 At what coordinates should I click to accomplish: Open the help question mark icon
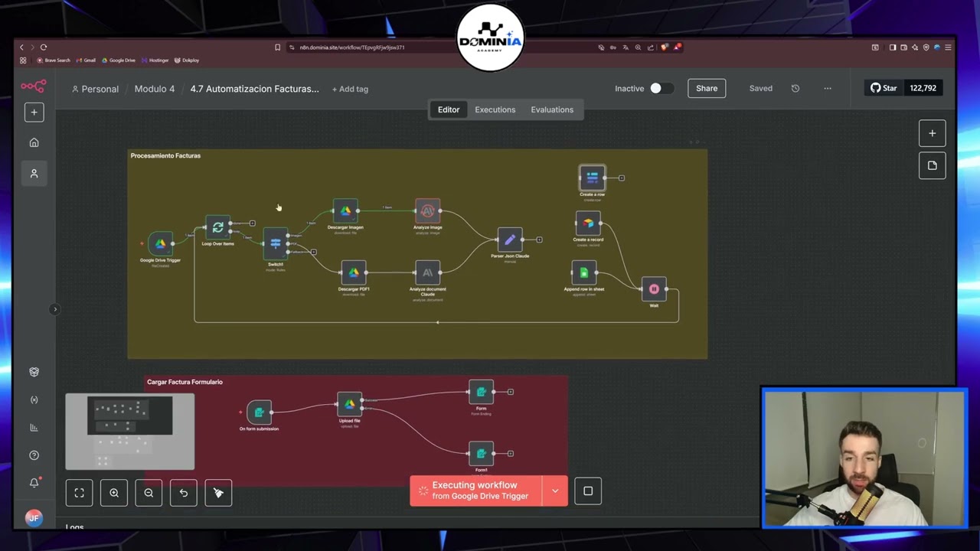(34, 455)
